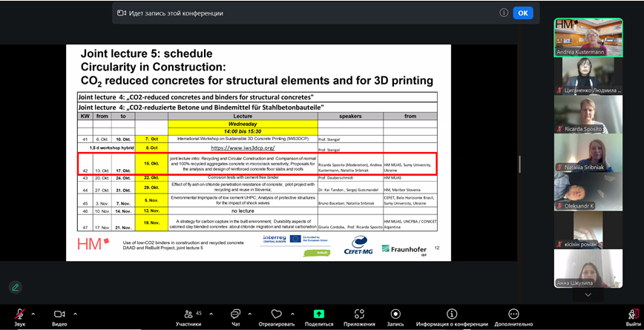The height and width of the screenshot is (330, 644).
Task: Click the green Поделиться share screen icon
Action: point(318,314)
